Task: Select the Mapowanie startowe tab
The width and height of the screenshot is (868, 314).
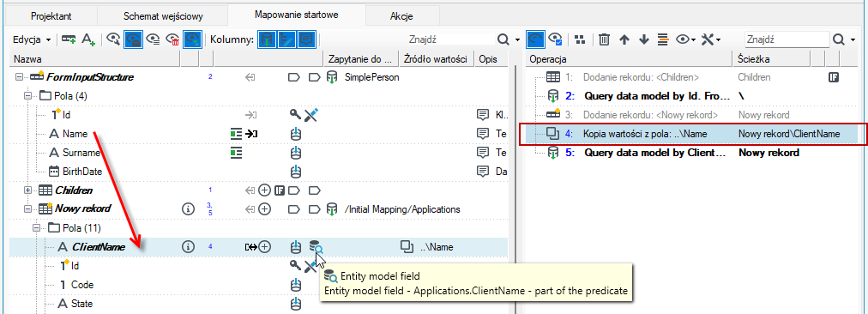Action: point(296,15)
